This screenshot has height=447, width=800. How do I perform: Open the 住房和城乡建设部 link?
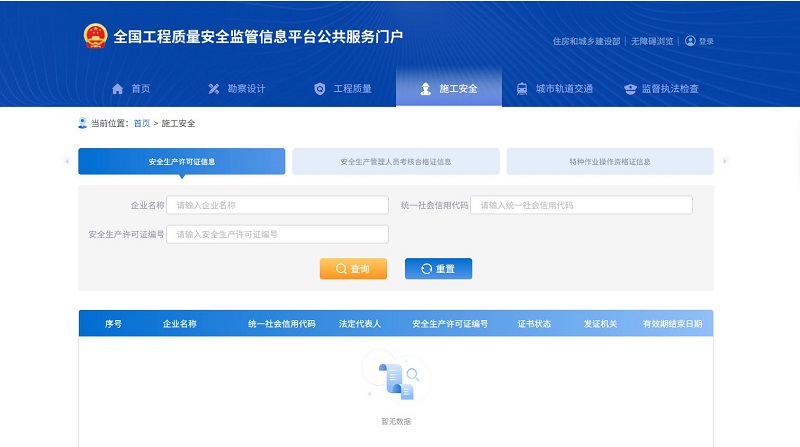(x=586, y=42)
